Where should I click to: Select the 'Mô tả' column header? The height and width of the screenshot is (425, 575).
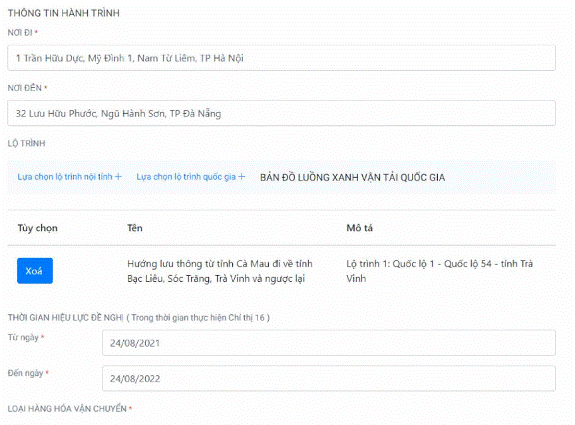[x=359, y=228]
